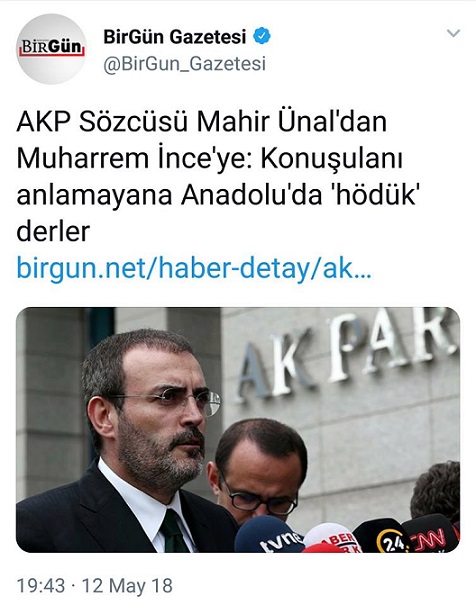Click the 19:43 timestamp
The width and height of the screenshot is (476, 605).
(x=41, y=586)
